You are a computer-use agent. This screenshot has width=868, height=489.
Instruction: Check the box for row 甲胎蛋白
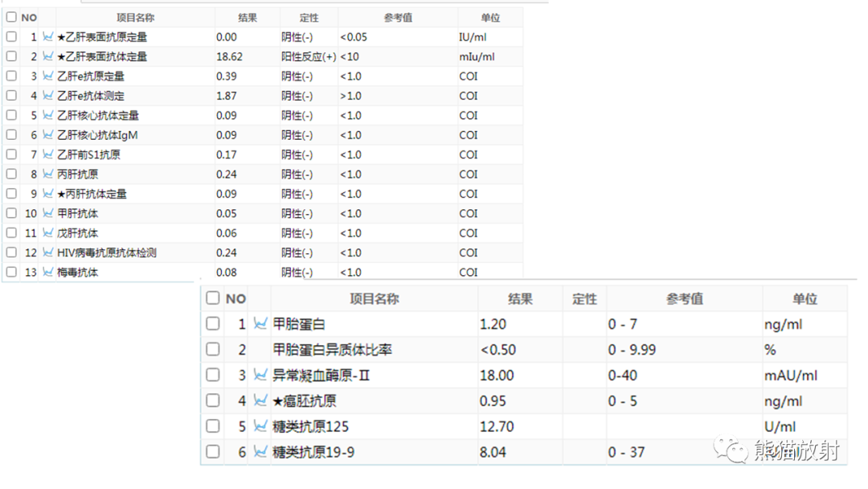(212, 323)
